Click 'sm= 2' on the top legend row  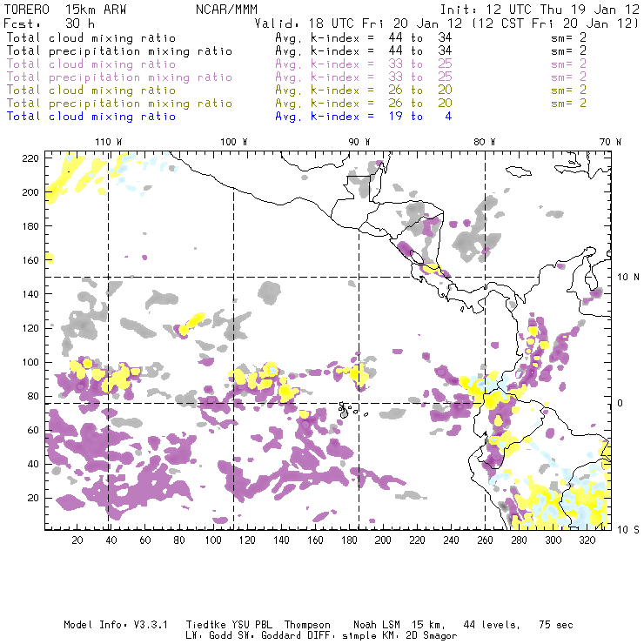(x=569, y=38)
